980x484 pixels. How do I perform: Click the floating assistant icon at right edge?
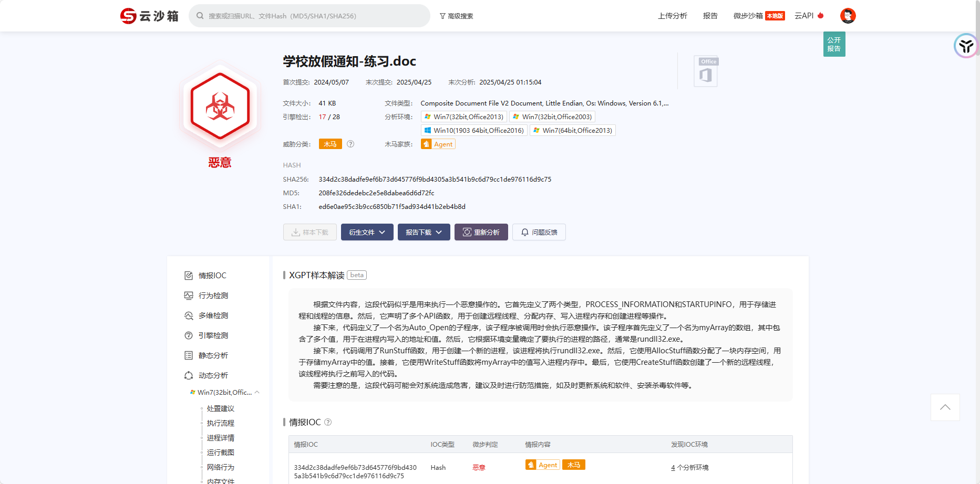[x=966, y=46]
